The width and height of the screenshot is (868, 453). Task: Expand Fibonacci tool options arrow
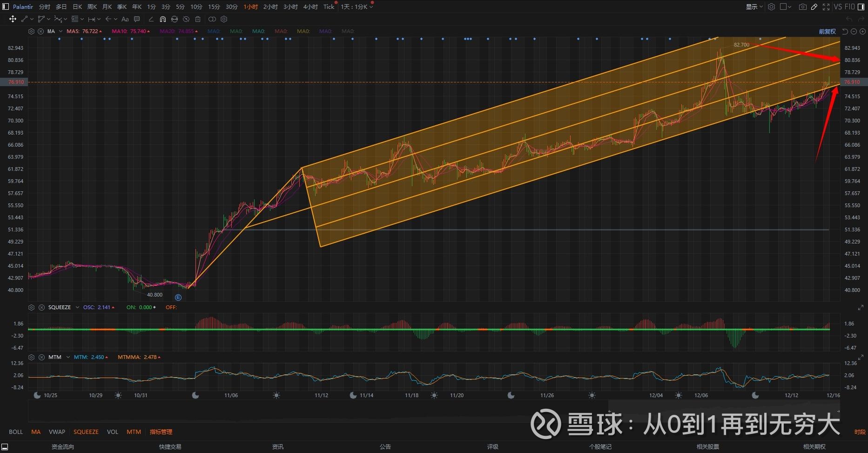[82, 19]
